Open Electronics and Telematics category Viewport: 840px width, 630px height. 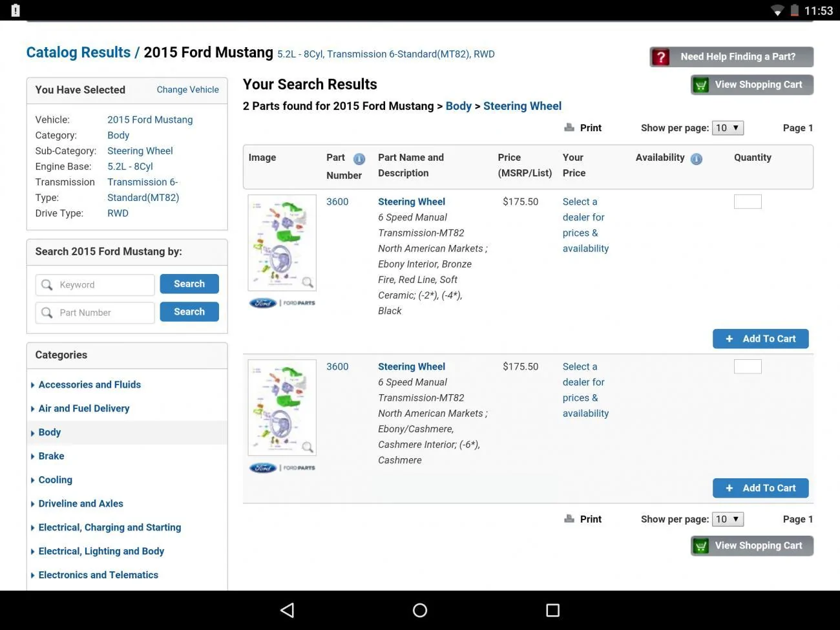pyautogui.click(x=98, y=575)
